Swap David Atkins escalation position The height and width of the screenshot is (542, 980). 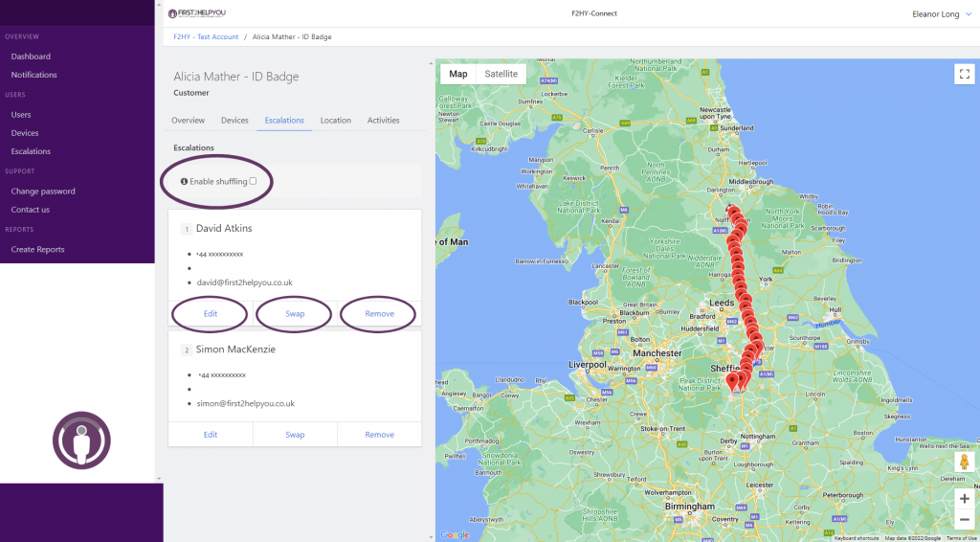point(295,314)
